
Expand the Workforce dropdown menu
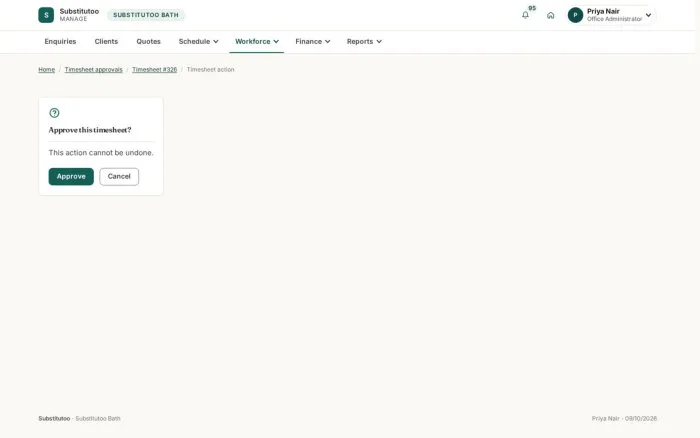tap(257, 42)
